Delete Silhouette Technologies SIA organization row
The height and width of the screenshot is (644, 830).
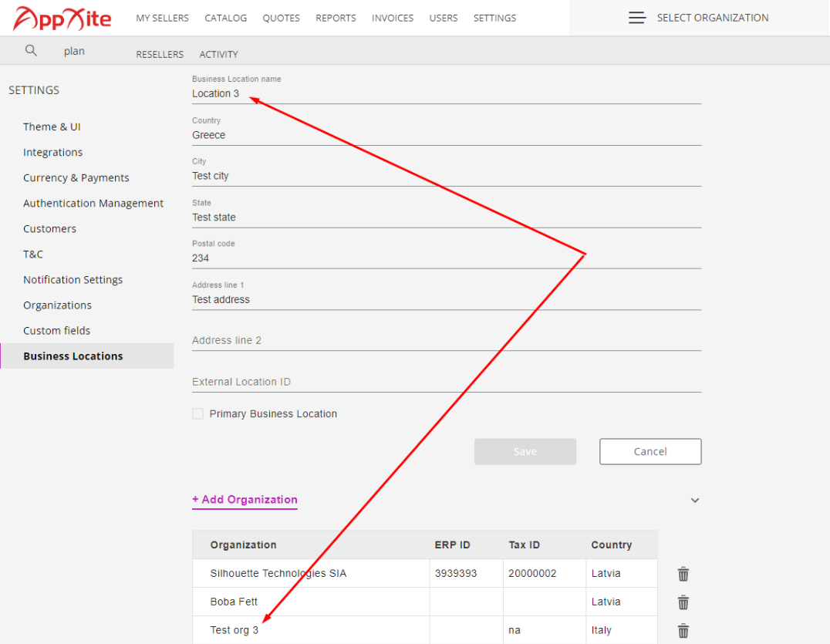point(683,574)
